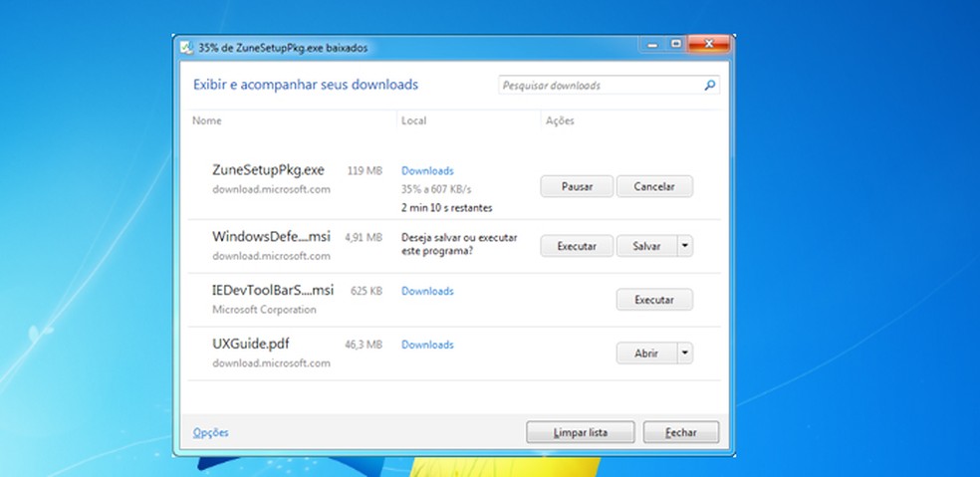This screenshot has height=477, width=980.
Task: Click the download manager title bar icon
Action: (186, 48)
